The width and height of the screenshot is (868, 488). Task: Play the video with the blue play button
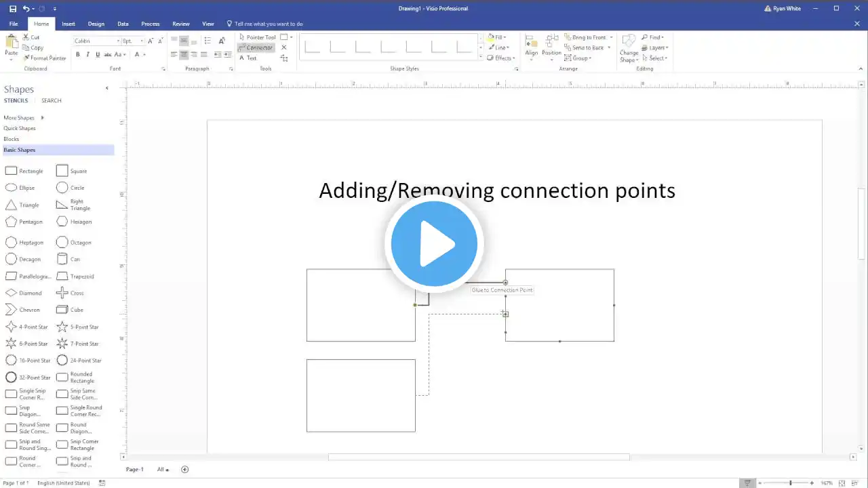coord(434,243)
